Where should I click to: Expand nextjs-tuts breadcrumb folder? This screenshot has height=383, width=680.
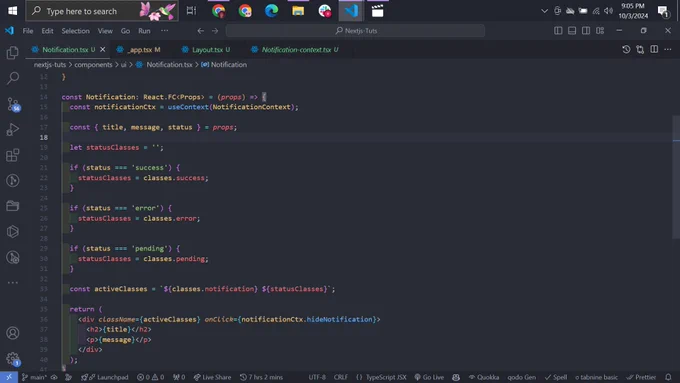click(x=50, y=65)
